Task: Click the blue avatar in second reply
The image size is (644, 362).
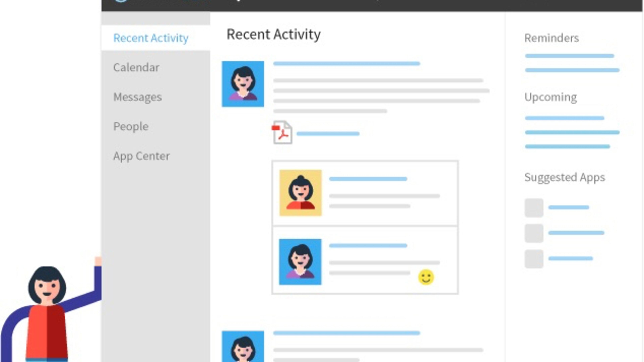Action: pyautogui.click(x=300, y=262)
